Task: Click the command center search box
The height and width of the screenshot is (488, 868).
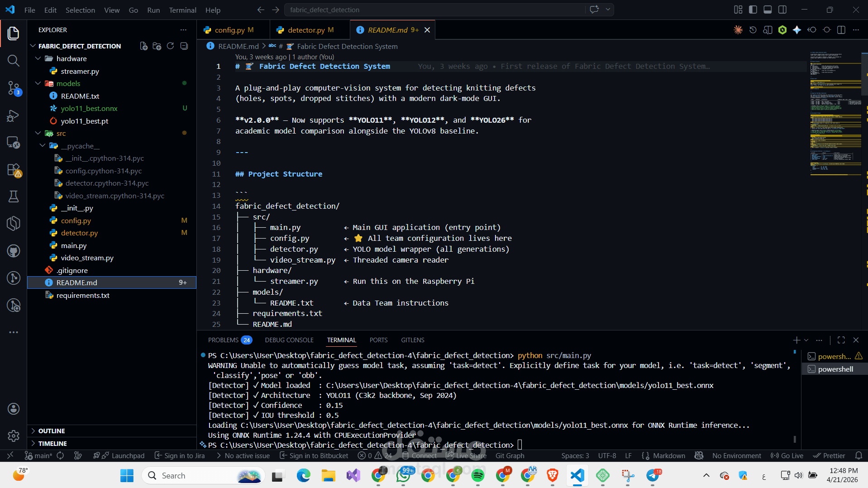Action: [434, 10]
